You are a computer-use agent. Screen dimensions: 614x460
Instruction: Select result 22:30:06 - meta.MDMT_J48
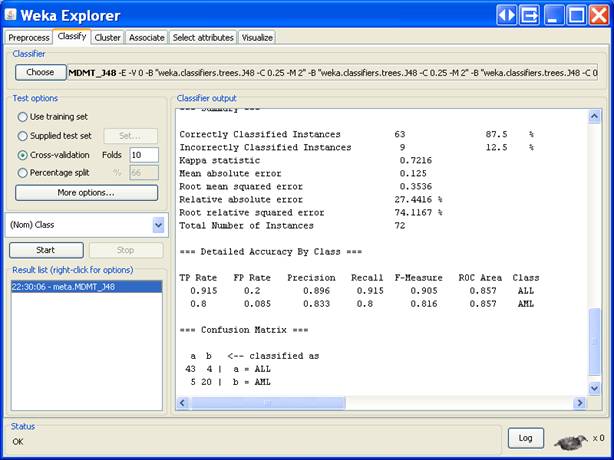click(x=87, y=287)
